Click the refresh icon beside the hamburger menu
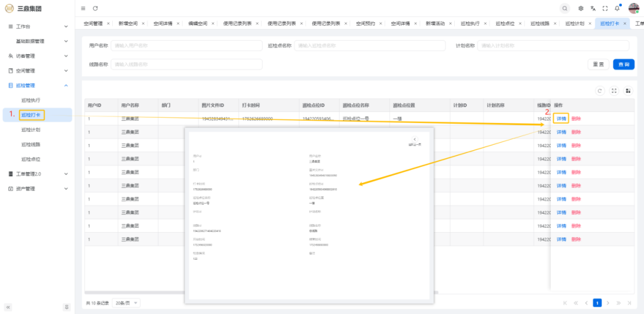644x314 pixels. pos(95,8)
